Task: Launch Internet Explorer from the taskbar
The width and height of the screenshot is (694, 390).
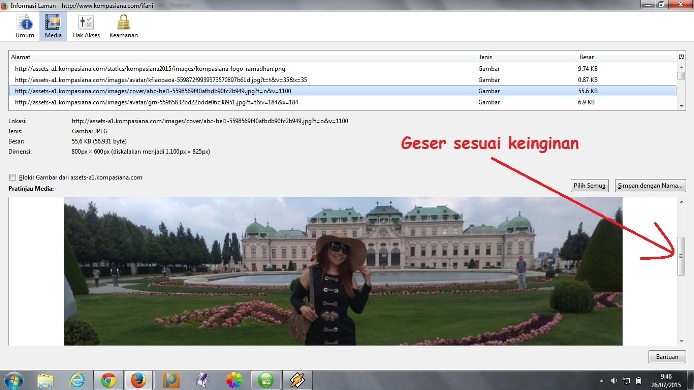Action: (77, 380)
